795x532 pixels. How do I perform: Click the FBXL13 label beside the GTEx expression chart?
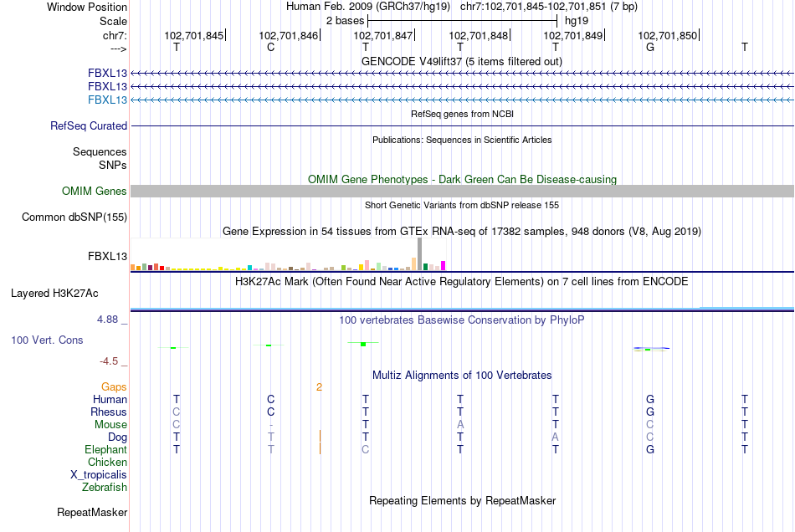tap(107, 256)
